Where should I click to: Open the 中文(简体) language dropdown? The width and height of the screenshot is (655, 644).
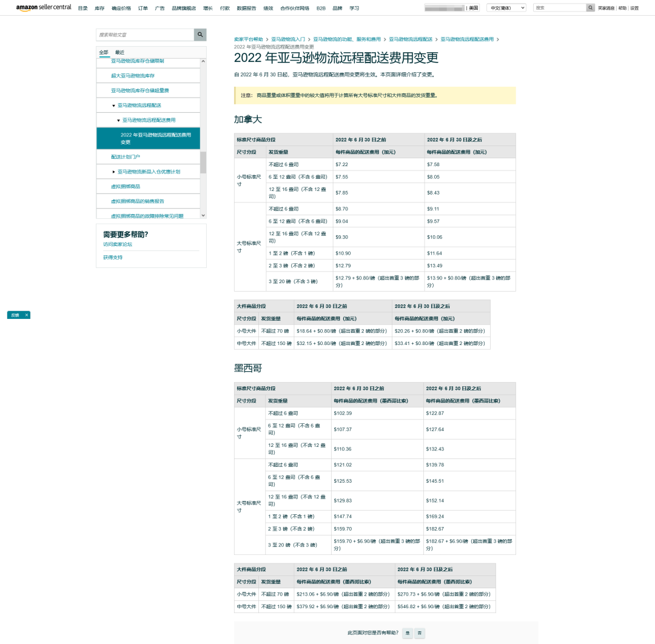(506, 8)
